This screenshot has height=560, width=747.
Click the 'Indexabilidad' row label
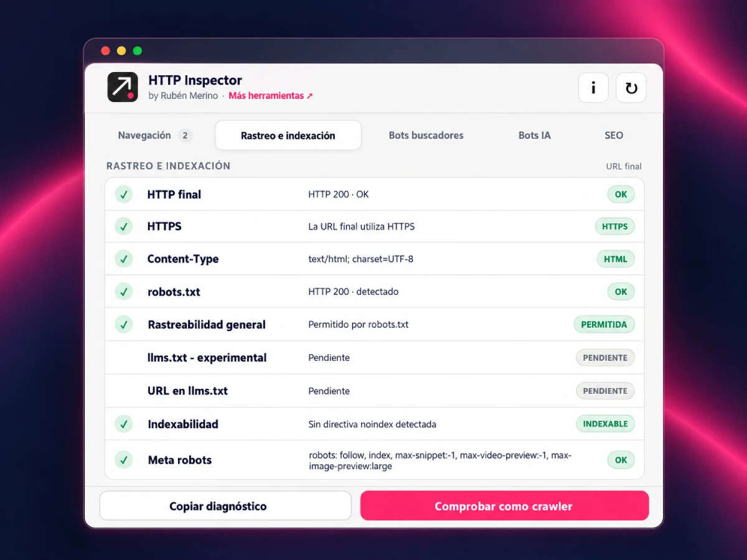(183, 424)
